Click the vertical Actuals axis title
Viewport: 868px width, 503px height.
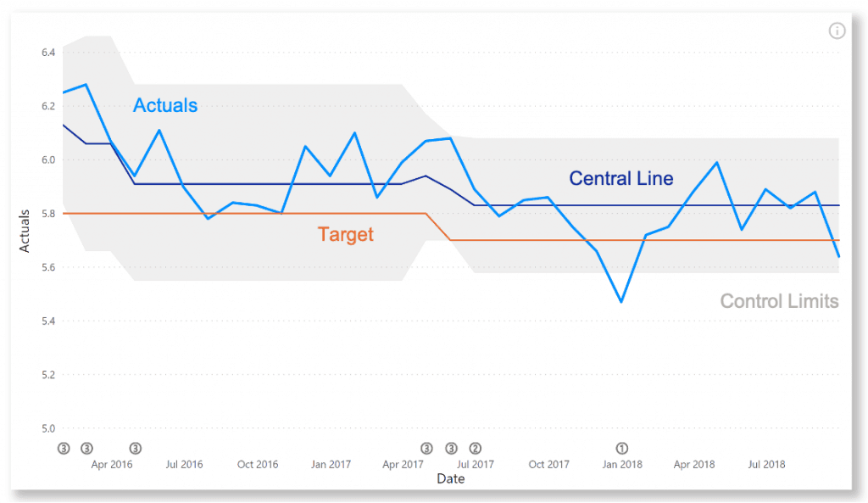[25, 231]
